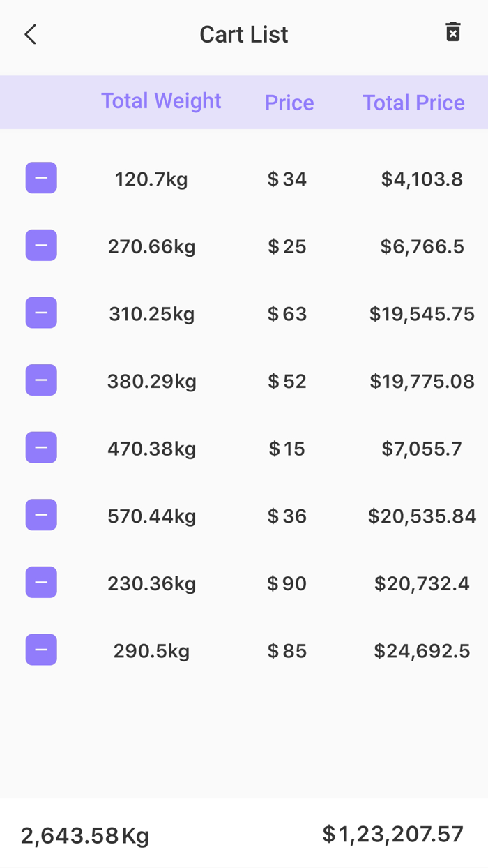
Task: Select the $4,103.8 total price value
Action: 422,179
